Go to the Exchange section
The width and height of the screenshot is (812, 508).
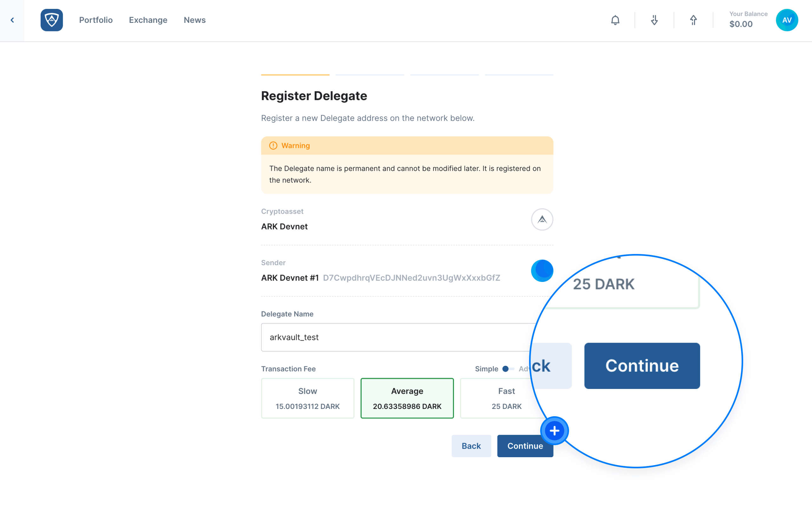point(148,20)
